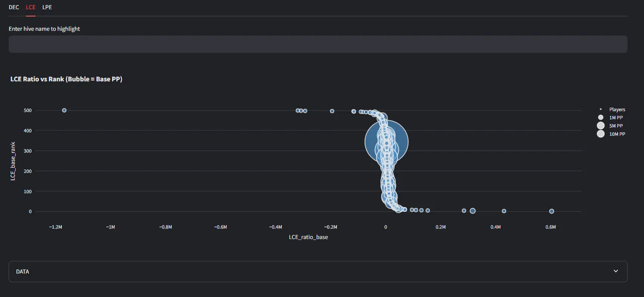The width and height of the screenshot is (644, 297).
Task: Click the largest blue bubble in chart
Action: tap(386, 142)
